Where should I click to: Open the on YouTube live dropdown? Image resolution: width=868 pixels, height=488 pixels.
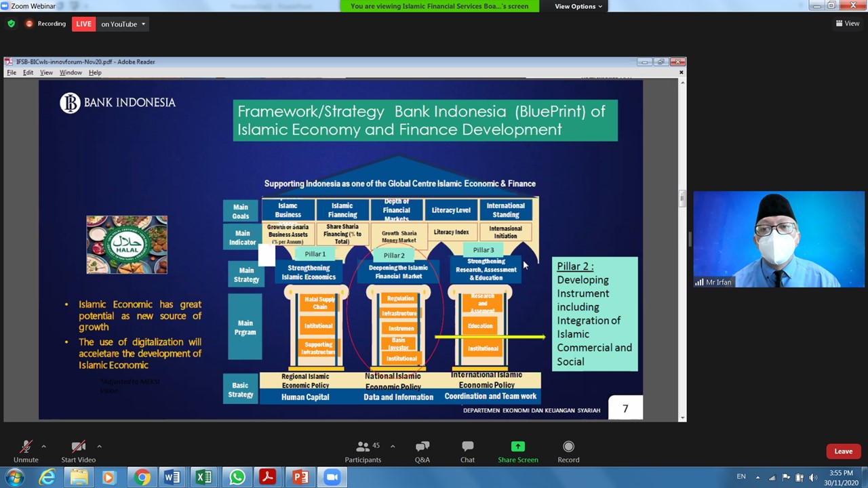[123, 24]
